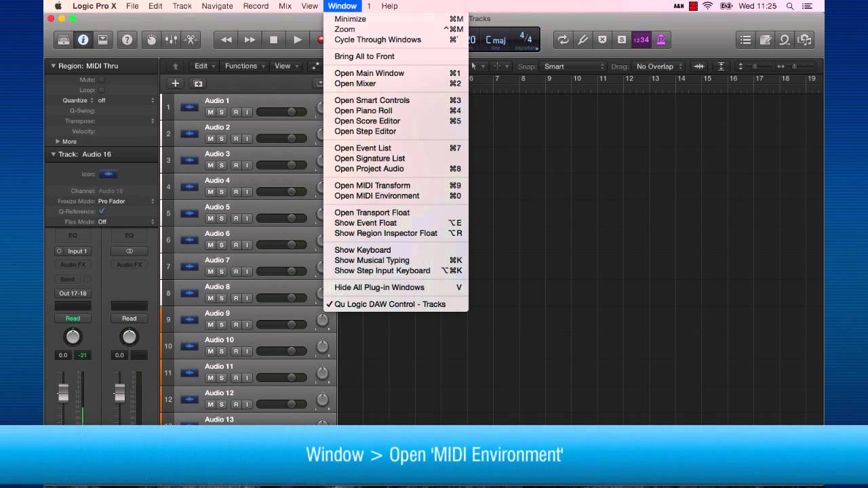Image resolution: width=868 pixels, height=488 pixels.
Task: Mute the Audio 1 track
Action: (x=210, y=112)
